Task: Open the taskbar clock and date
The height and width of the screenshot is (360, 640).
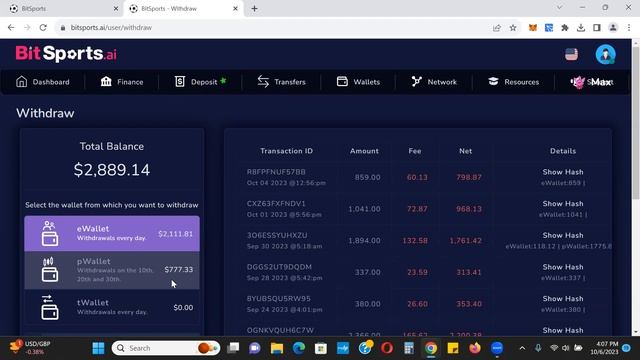Action: click(x=604, y=348)
